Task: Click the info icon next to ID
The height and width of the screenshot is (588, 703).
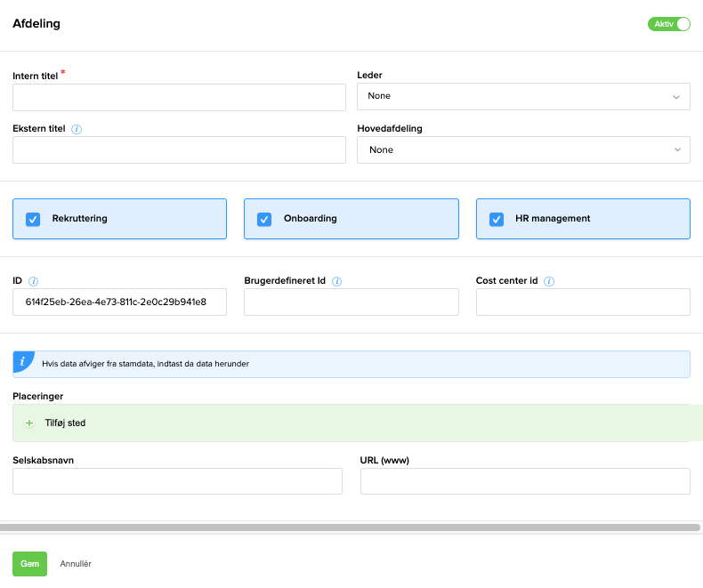Action: [33, 281]
